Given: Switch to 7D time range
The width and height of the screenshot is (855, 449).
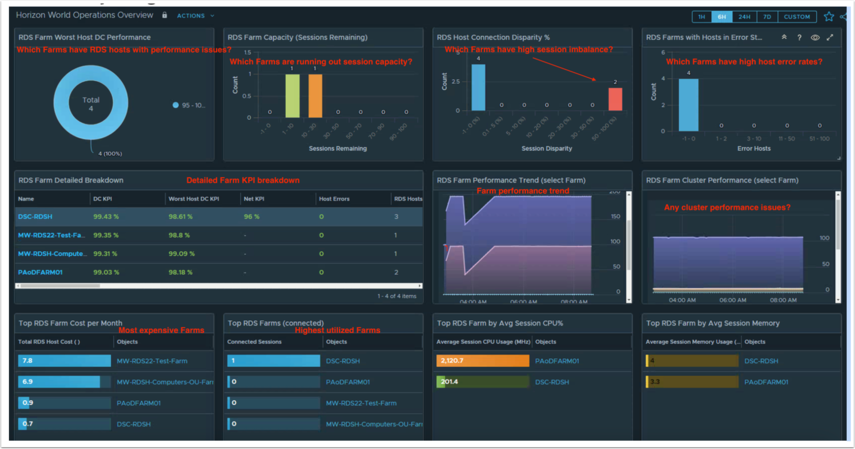Looking at the screenshot, I should click(767, 17).
